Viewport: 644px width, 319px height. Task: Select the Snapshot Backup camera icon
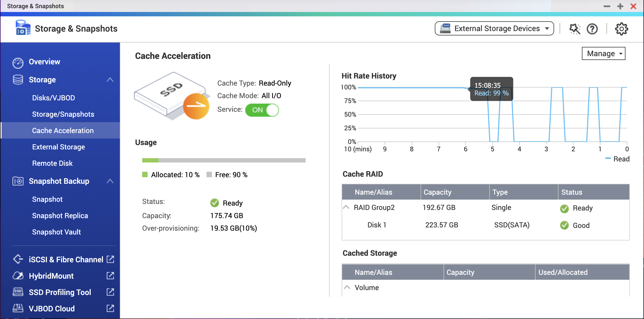(17, 181)
